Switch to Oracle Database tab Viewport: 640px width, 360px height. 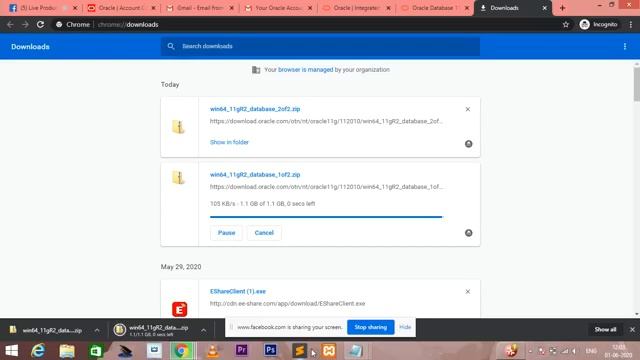(x=435, y=8)
